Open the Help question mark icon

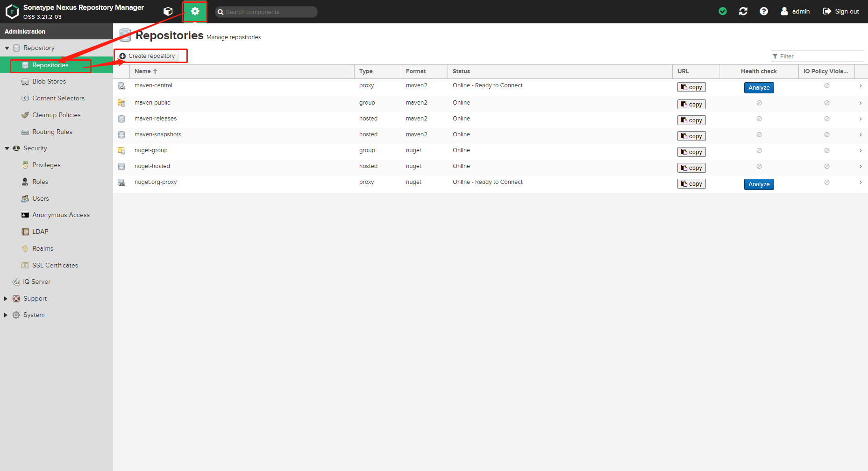[764, 11]
